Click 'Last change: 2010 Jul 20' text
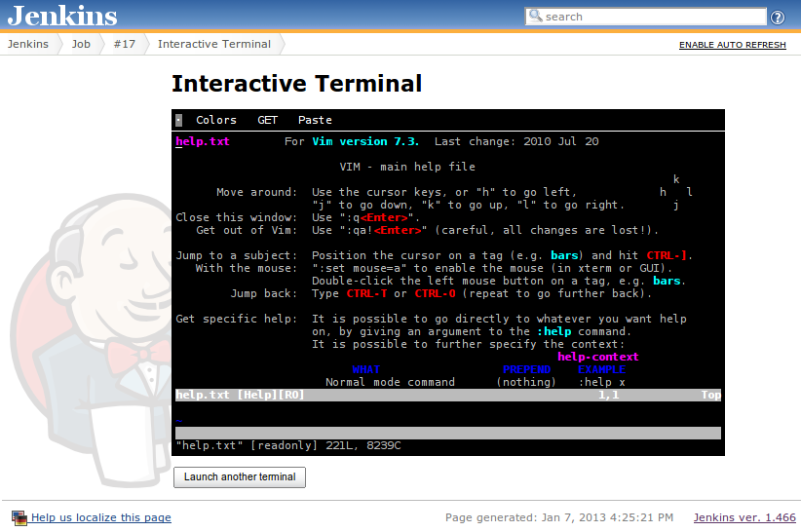This screenshot has height=532, width=801. (516, 141)
